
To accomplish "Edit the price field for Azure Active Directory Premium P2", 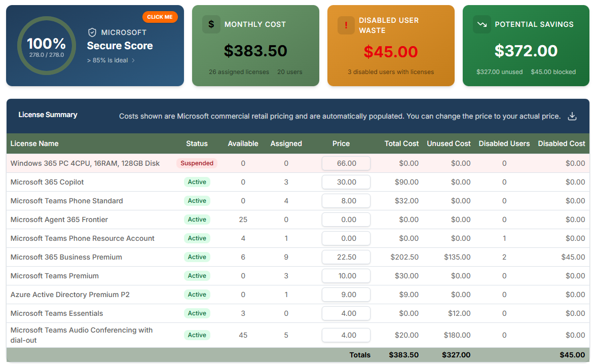I will pos(346,295).
